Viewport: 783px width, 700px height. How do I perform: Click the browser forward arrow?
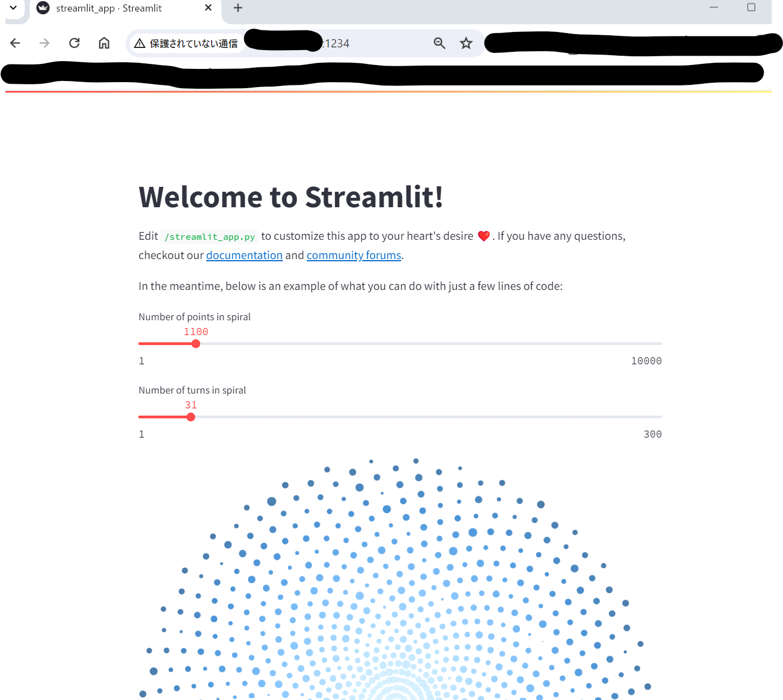click(44, 42)
